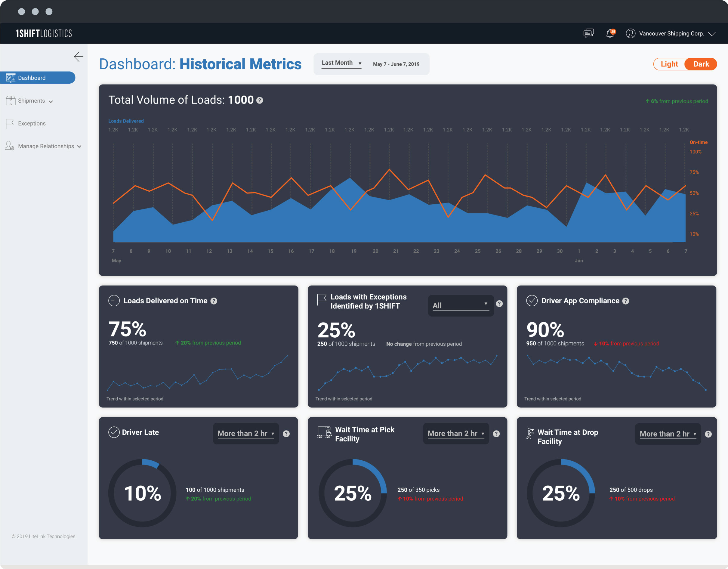The width and height of the screenshot is (728, 569).
Task: Open Pick Facility More than 2 hr dropdown
Action: coord(456,433)
